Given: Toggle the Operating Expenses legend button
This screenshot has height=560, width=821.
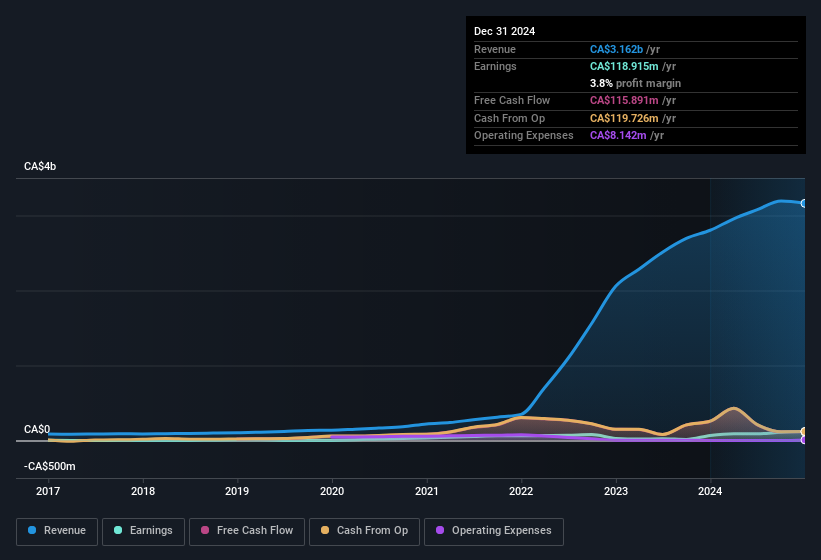Looking at the screenshot, I should pos(494,532).
